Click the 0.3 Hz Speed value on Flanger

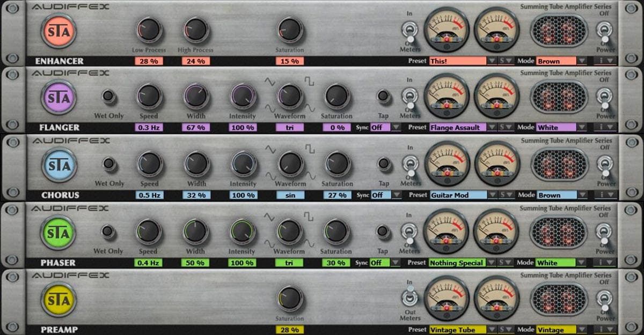(149, 128)
